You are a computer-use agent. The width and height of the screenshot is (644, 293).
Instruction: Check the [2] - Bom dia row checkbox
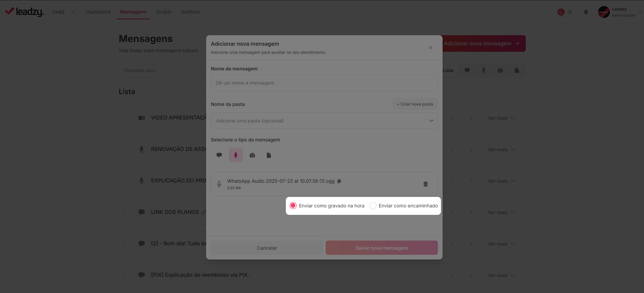tap(128, 244)
